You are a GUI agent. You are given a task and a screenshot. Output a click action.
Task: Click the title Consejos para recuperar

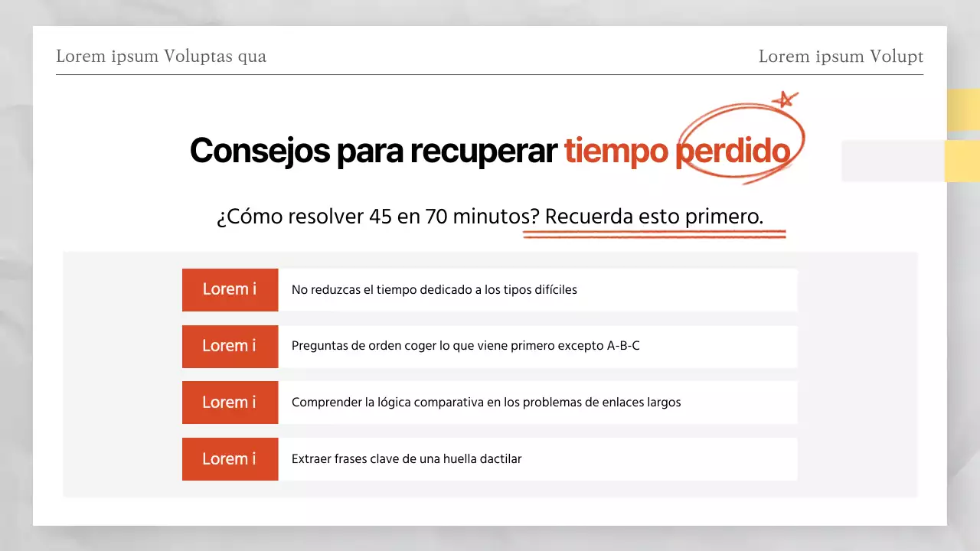click(x=373, y=150)
